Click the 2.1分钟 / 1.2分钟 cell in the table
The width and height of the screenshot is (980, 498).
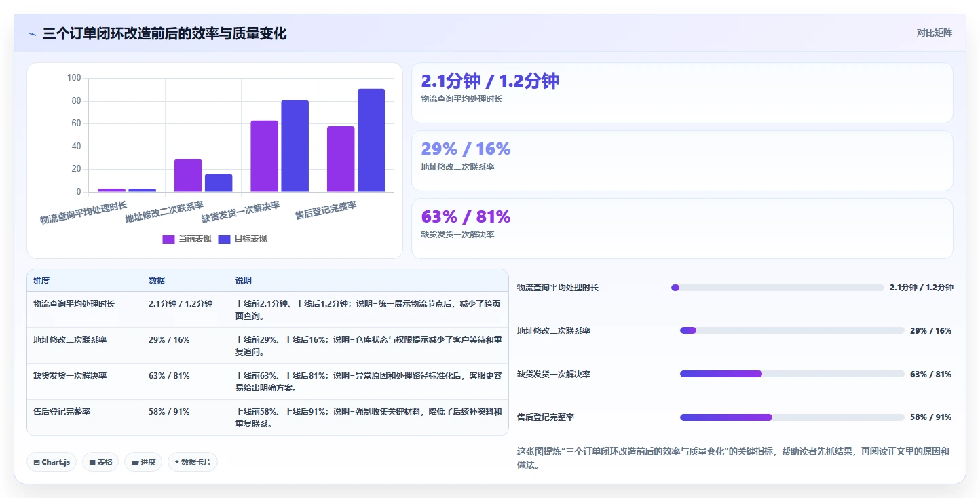pyautogui.click(x=181, y=304)
